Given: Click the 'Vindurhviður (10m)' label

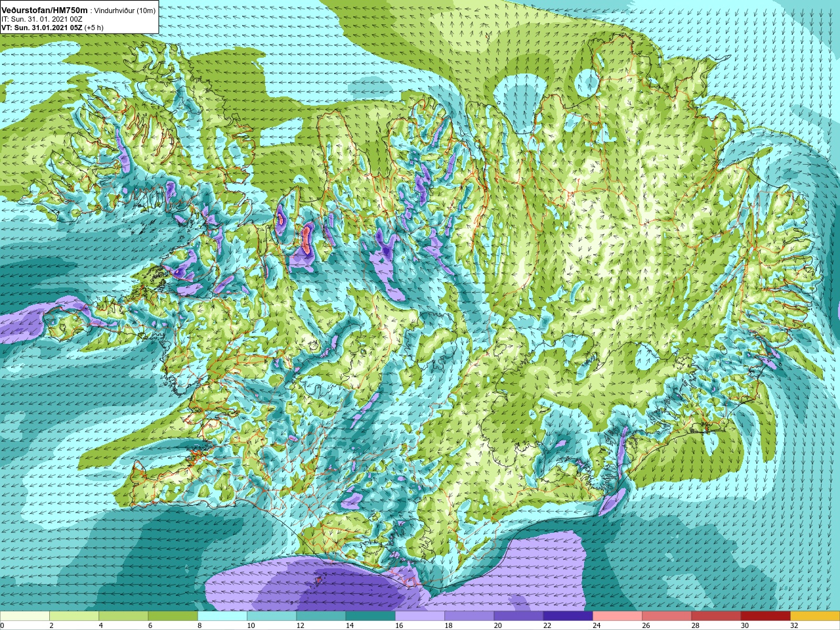Looking at the screenshot, I should 125,10.
